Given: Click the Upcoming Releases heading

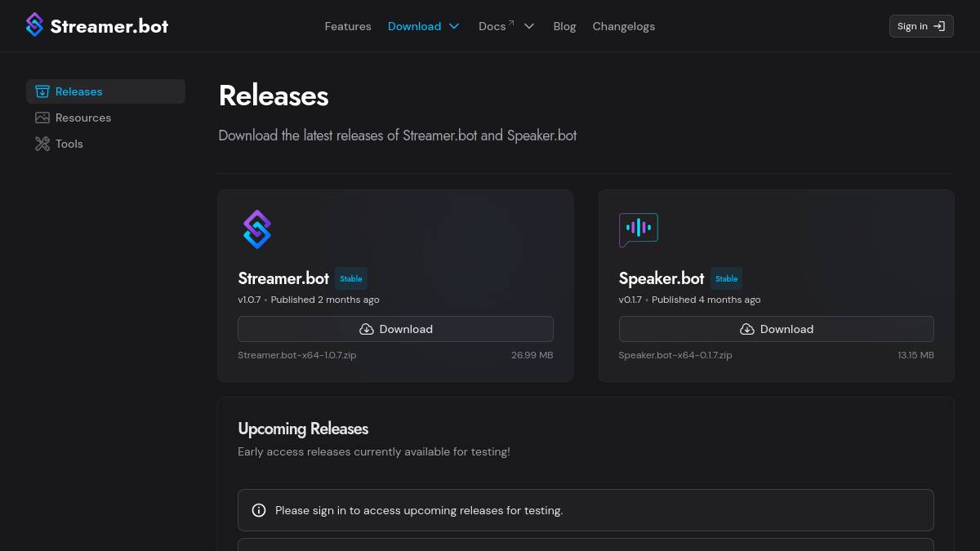Looking at the screenshot, I should 303,429.
